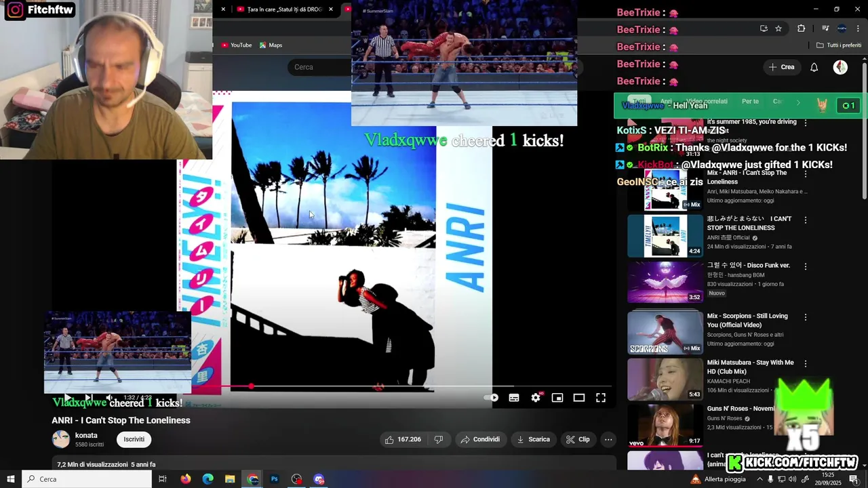
Task: Show more filter chips with right chevron
Action: (798, 102)
